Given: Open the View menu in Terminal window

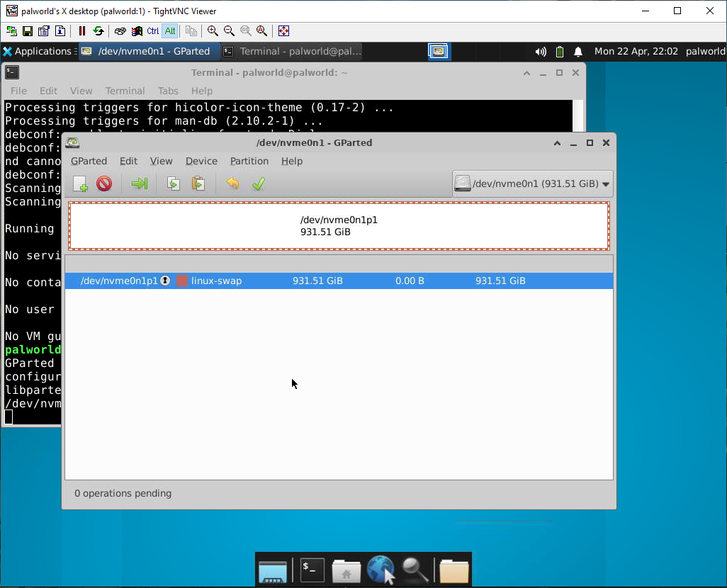Looking at the screenshot, I should pos(81,91).
